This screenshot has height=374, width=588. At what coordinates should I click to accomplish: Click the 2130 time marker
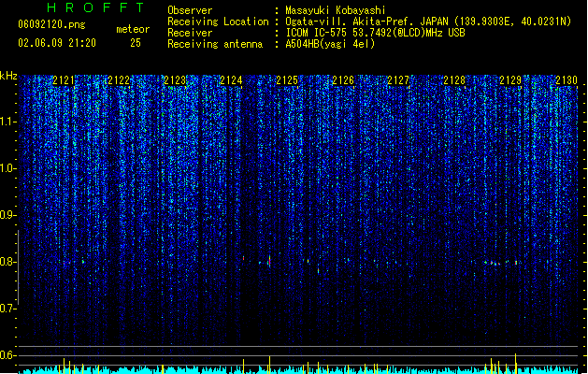tap(566, 80)
